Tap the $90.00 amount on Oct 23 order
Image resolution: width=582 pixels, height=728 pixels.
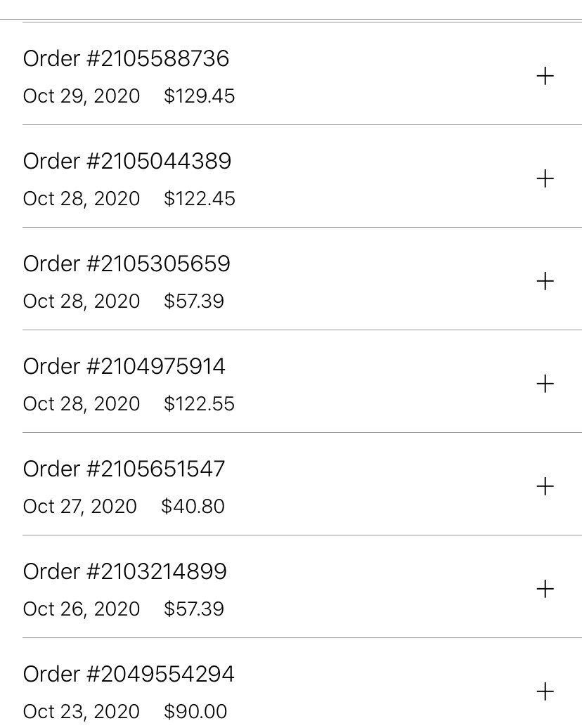click(195, 712)
